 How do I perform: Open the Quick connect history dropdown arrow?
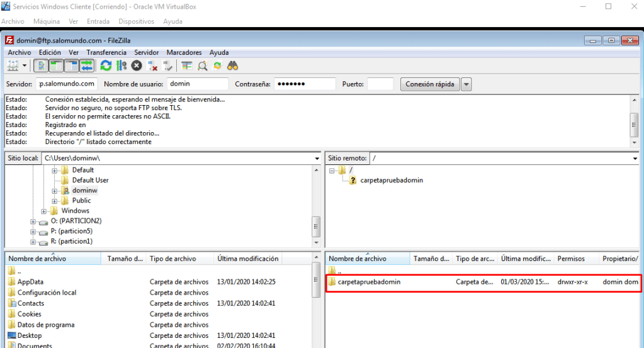pos(466,84)
